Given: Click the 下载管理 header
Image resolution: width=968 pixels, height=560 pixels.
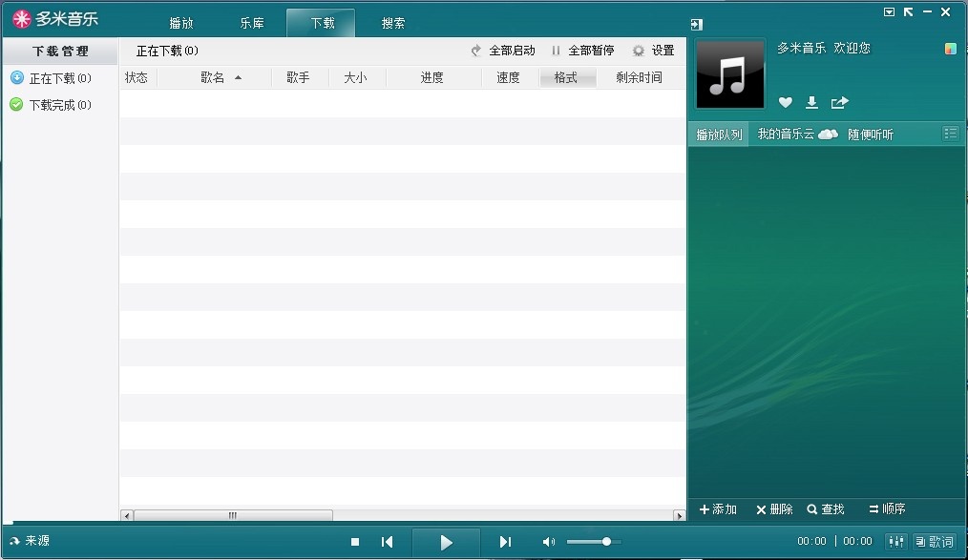Looking at the screenshot, I should pyautogui.click(x=60, y=52).
